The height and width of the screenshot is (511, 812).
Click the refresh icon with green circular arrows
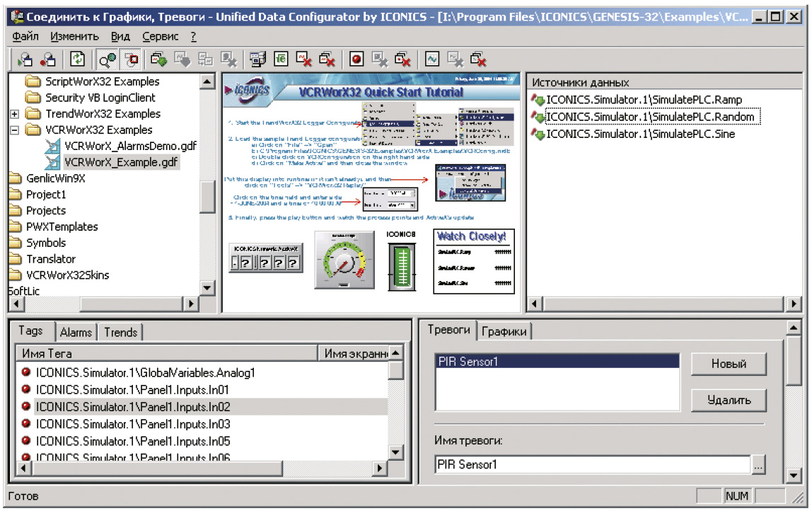pos(77,59)
